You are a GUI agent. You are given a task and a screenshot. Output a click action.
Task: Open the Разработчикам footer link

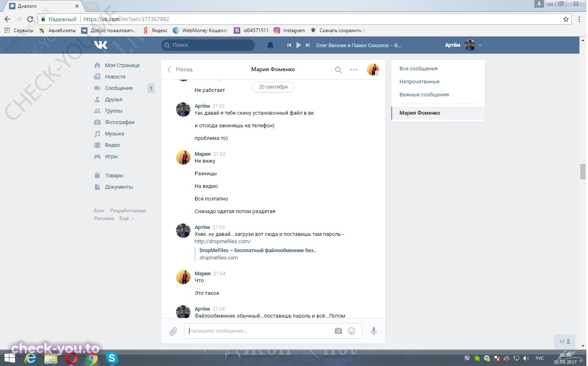pos(128,211)
